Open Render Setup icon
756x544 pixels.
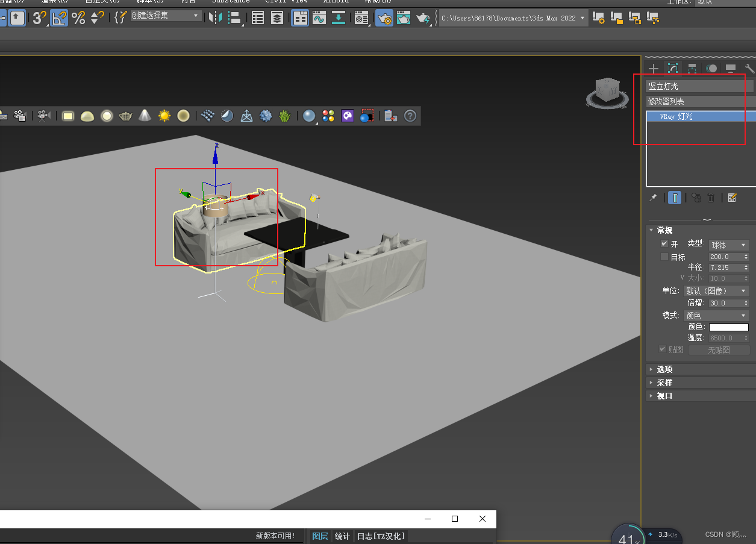coord(384,18)
